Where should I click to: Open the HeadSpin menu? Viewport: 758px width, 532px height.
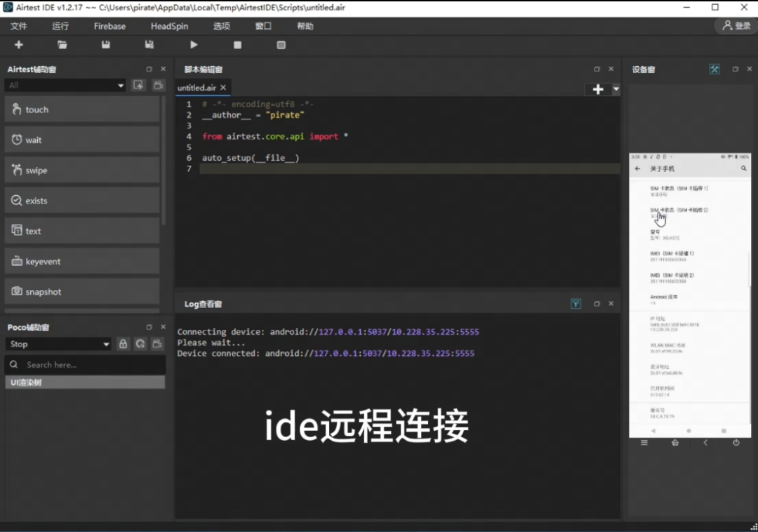[x=169, y=26]
